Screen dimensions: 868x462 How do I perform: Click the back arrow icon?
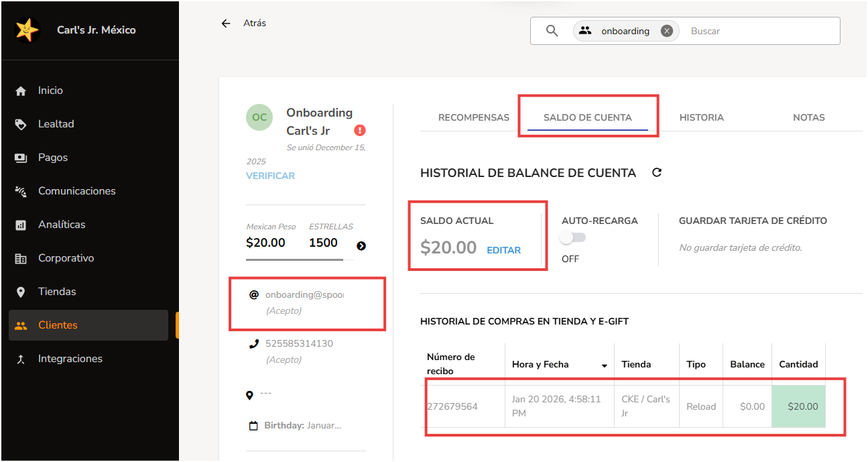pyautogui.click(x=226, y=23)
